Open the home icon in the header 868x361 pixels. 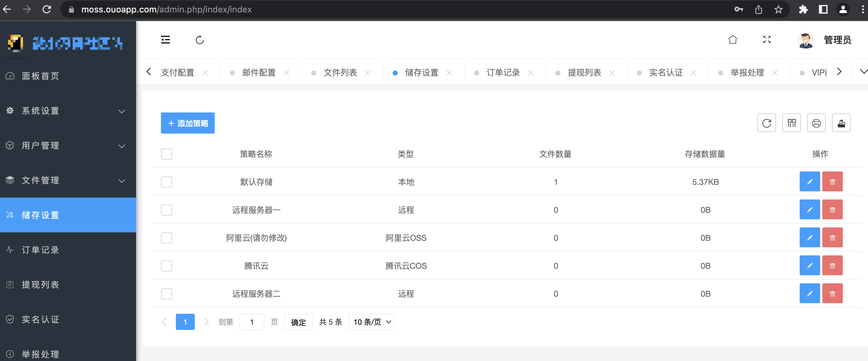pos(733,40)
